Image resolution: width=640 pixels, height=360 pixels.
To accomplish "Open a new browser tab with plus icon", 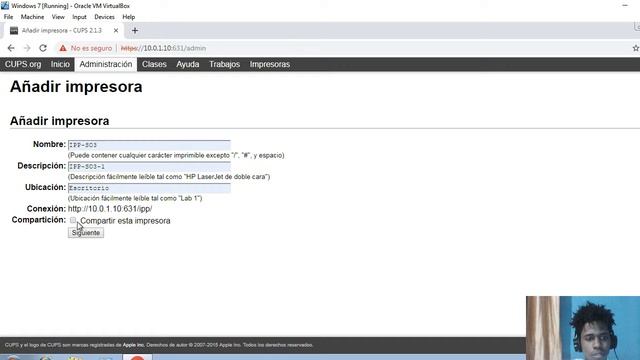I will (x=135, y=31).
